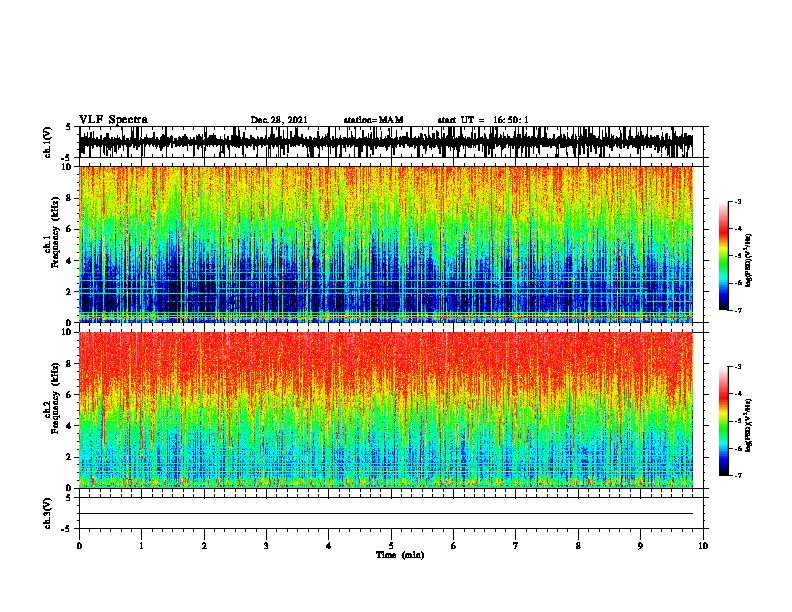This screenshot has width=792, height=612.
Task: Select the date text "Dec. 28, 2021"
Action: 279,120
